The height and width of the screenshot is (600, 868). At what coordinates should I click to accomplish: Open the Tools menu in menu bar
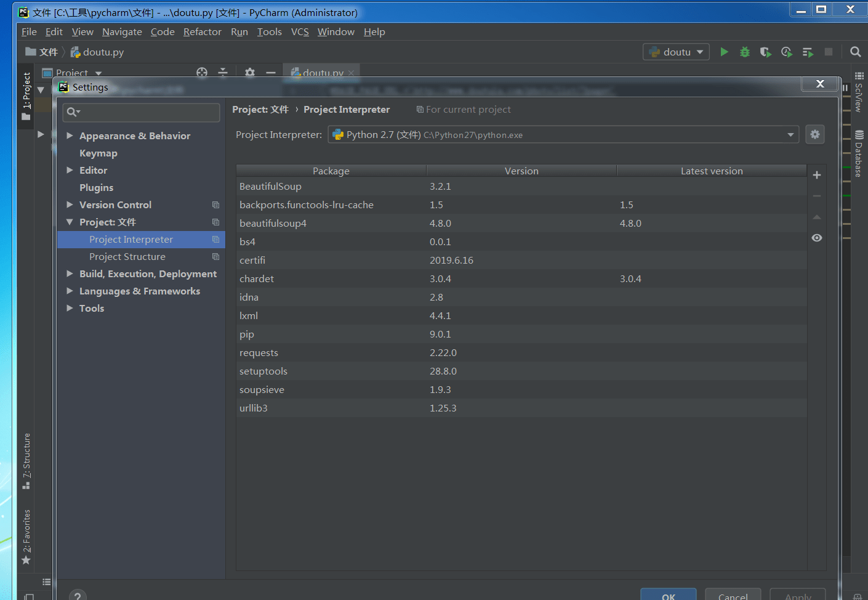(x=269, y=32)
